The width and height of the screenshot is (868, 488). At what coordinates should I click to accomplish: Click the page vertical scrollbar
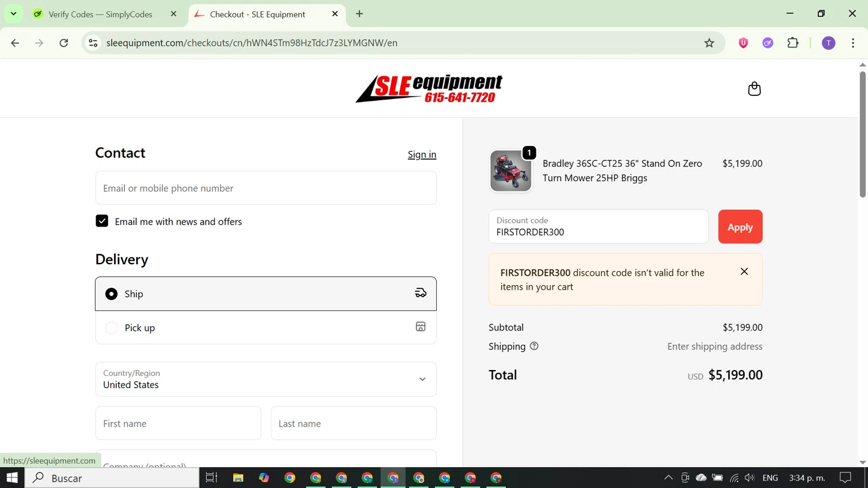(862, 135)
